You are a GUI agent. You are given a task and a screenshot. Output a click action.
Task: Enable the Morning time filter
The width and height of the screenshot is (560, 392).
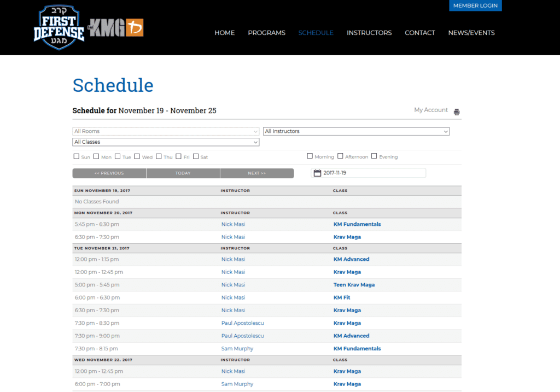tap(310, 156)
